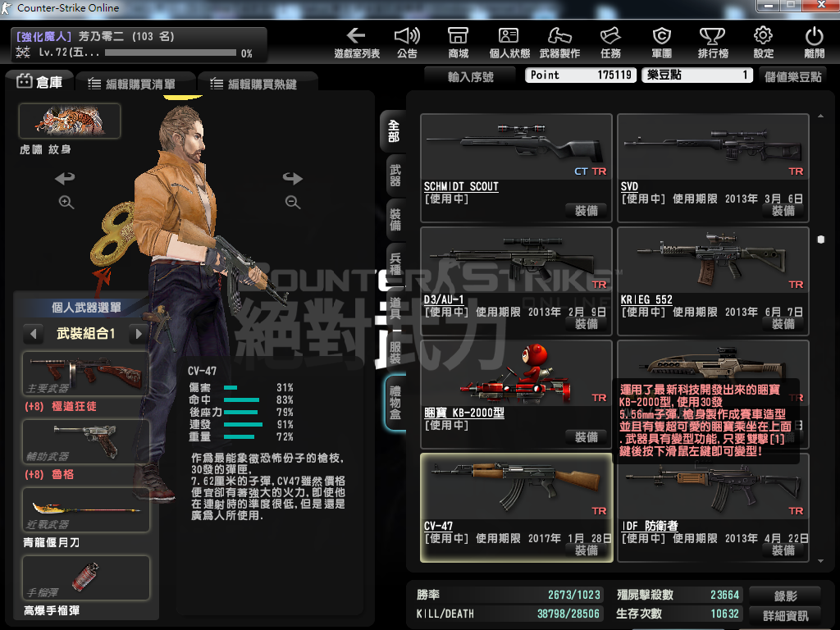
Task: Equip the SVD with 裝備 button
Action: click(783, 211)
